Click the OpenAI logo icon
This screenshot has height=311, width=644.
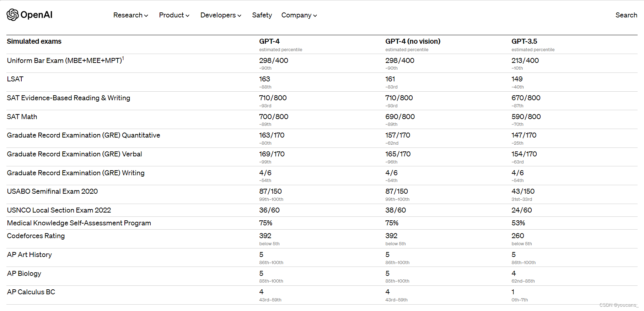pyautogui.click(x=12, y=15)
